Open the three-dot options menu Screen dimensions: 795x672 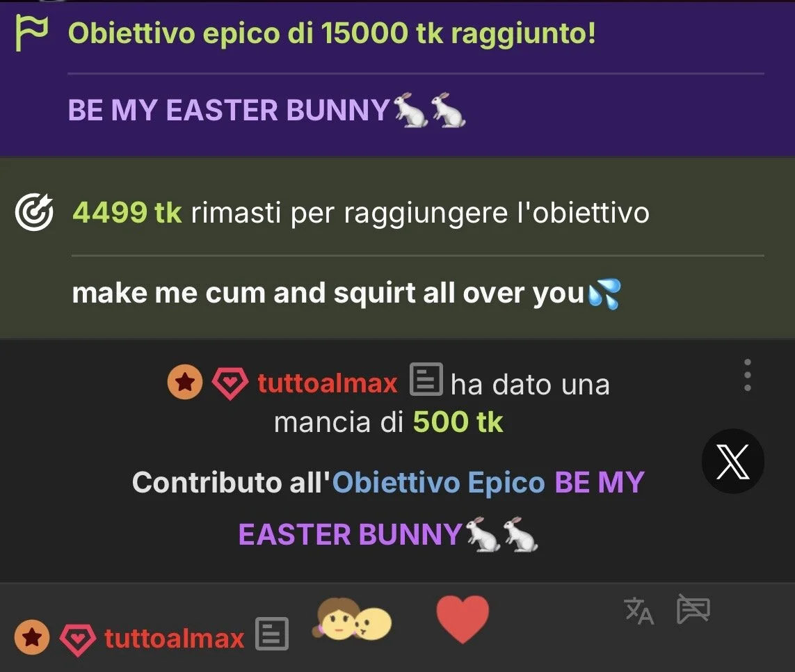[x=747, y=376]
